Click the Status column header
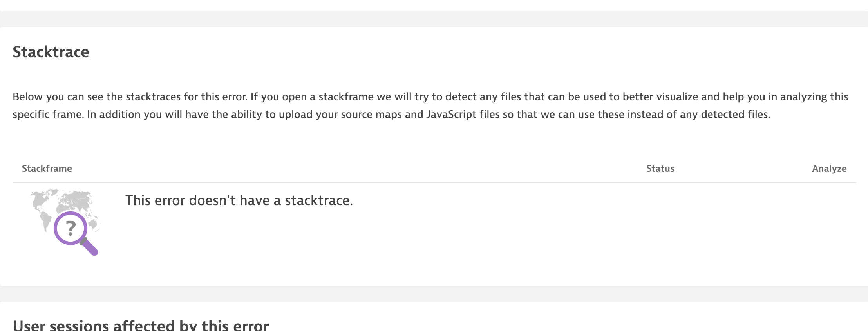The image size is (868, 331). pos(660,169)
